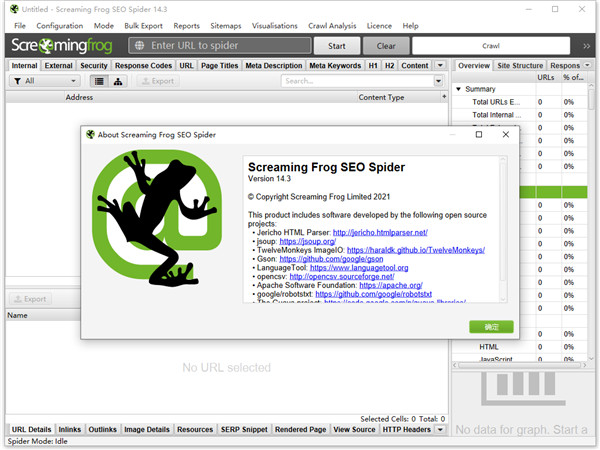Viewport: 600px width, 450px height.
Task: Open the SERP Snippet bottom tab
Action: click(x=244, y=429)
